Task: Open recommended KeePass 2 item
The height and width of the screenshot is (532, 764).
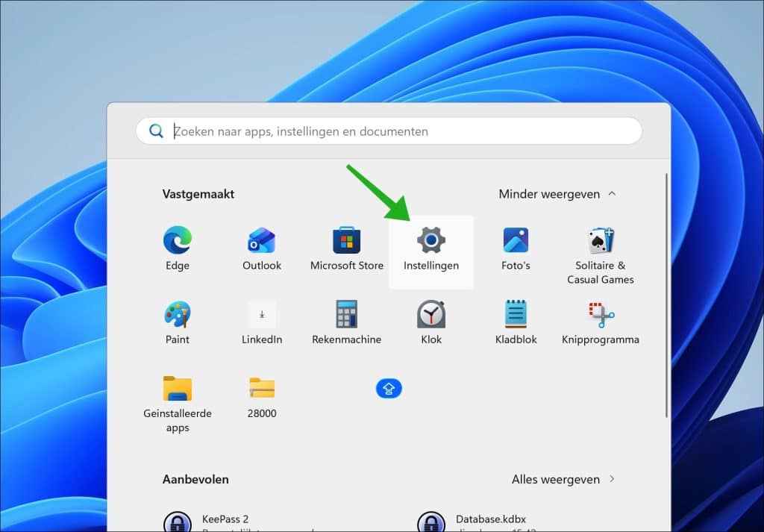Action: click(x=224, y=520)
